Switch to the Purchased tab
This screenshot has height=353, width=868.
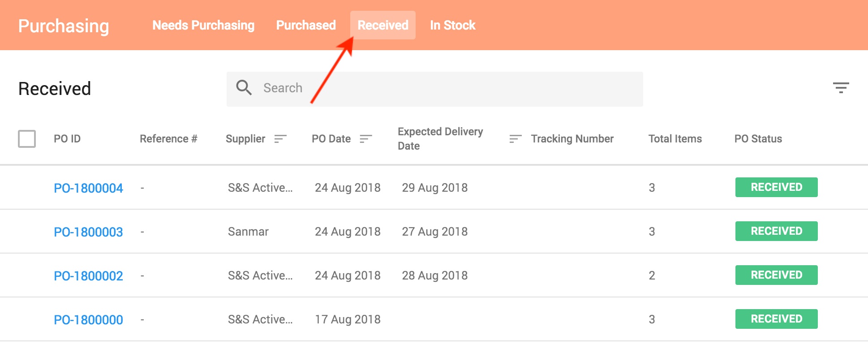pyautogui.click(x=305, y=25)
